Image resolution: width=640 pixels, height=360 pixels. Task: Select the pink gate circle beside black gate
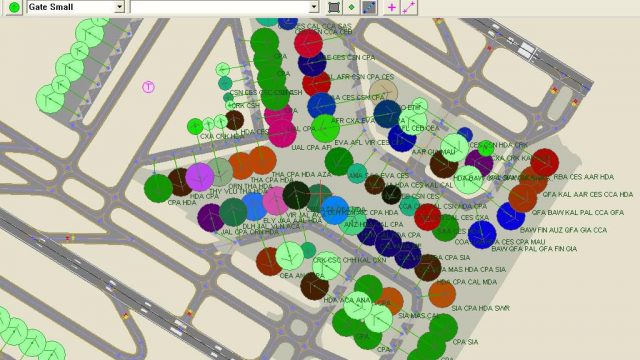tap(276, 201)
